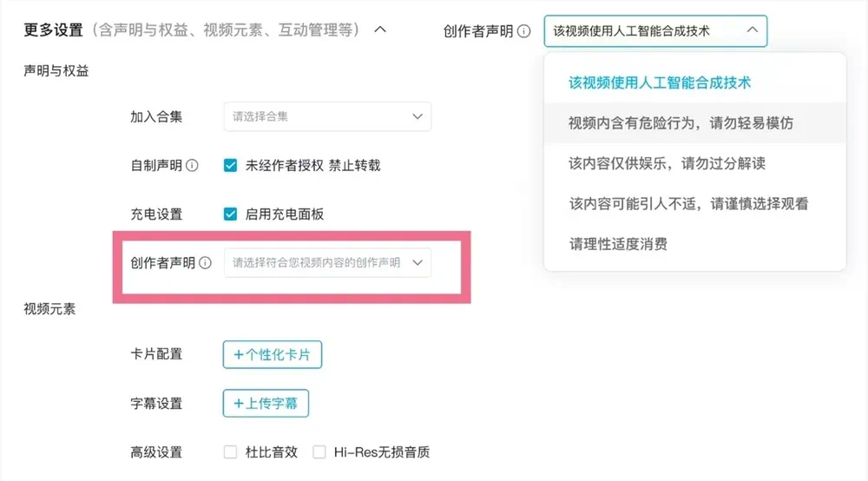Click the chevron in highlighted 创作者声明 selector

[x=418, y=262]
